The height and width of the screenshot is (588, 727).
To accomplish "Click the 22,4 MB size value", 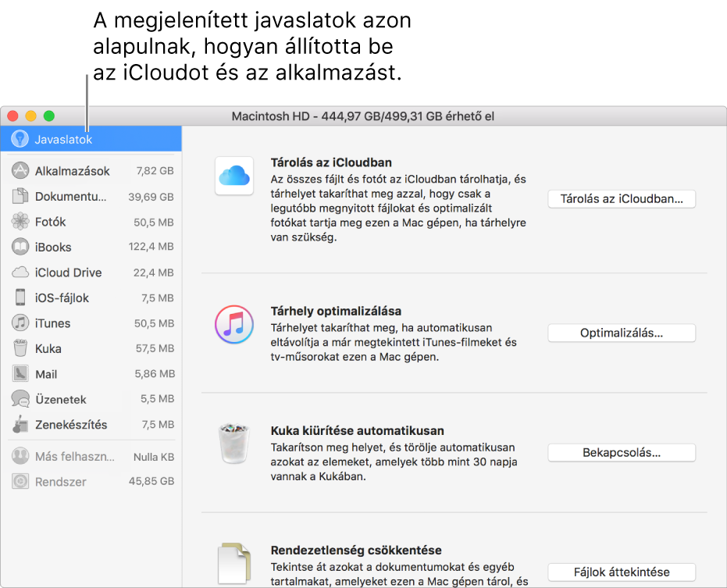I will 154,273.
